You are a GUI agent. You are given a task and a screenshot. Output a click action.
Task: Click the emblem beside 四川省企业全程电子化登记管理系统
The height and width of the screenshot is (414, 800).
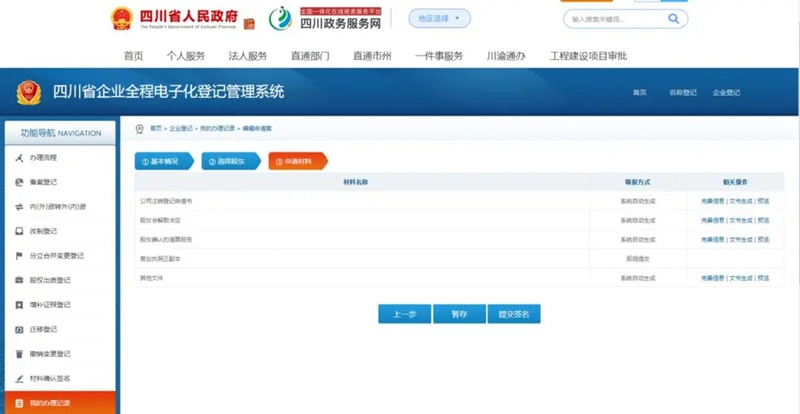(29, 92)
